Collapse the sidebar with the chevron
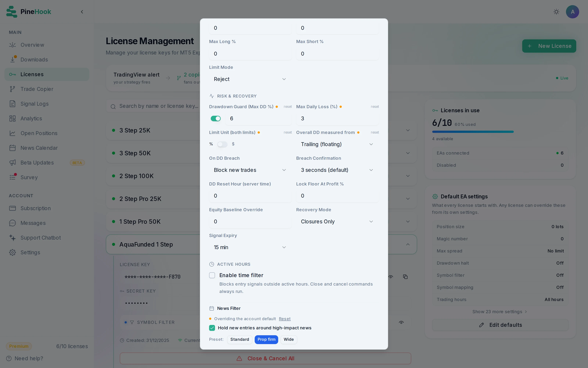This screenshot has width=588, height=368. 82,12
